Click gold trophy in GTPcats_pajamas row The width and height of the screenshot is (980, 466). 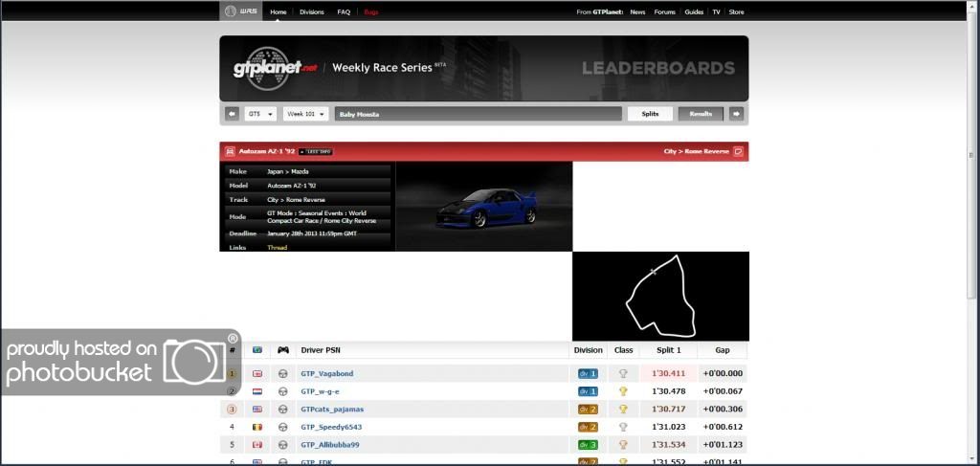click(623, 410)
